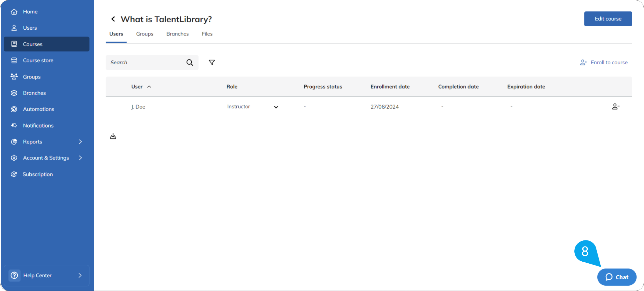
Task: Switch to the Files tab
Action: tap(207, 34)
